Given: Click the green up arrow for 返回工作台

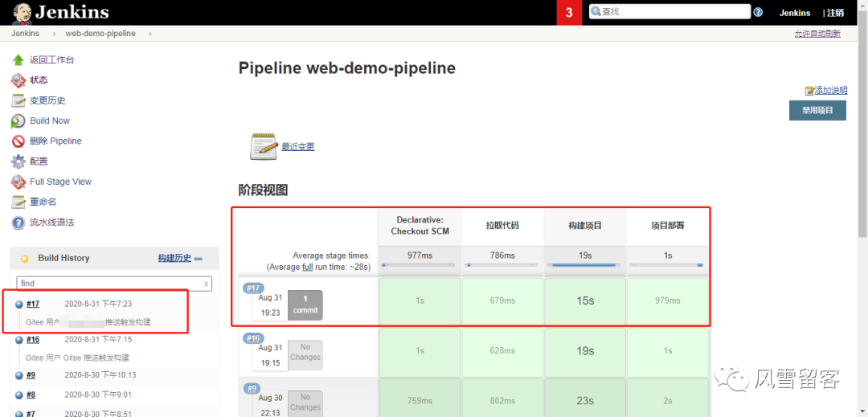Looking at the screenshot, I should pyautogui.click(x=18, y=59).
